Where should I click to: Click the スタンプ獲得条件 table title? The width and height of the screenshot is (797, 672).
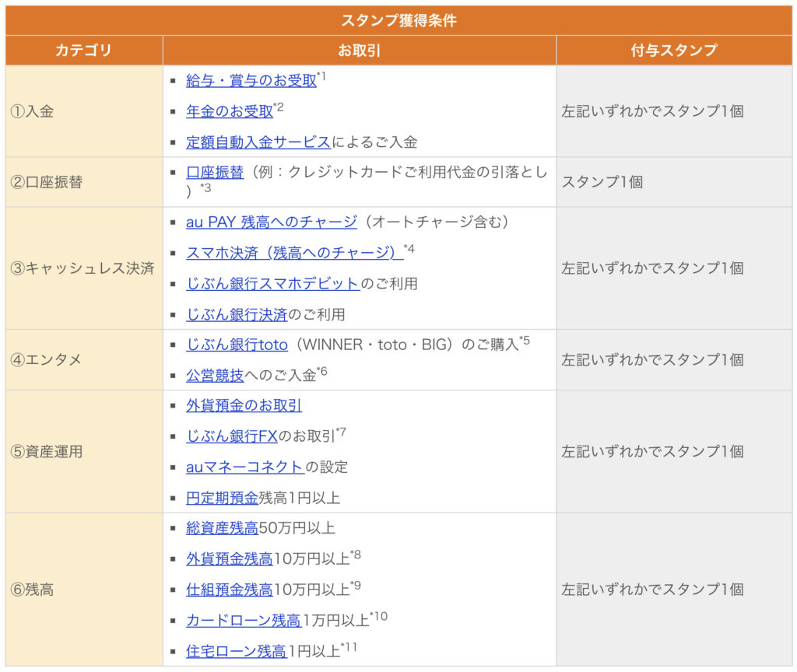tap(399, 20)
